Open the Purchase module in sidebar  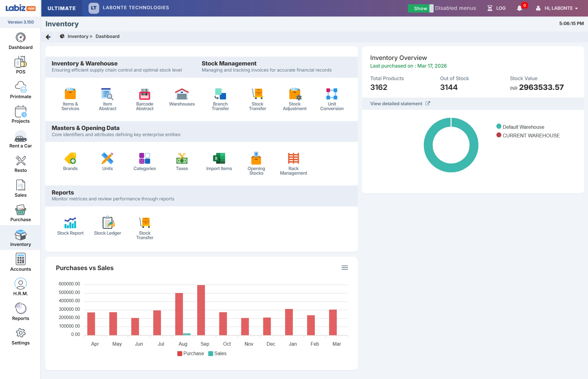click(21, 213)
